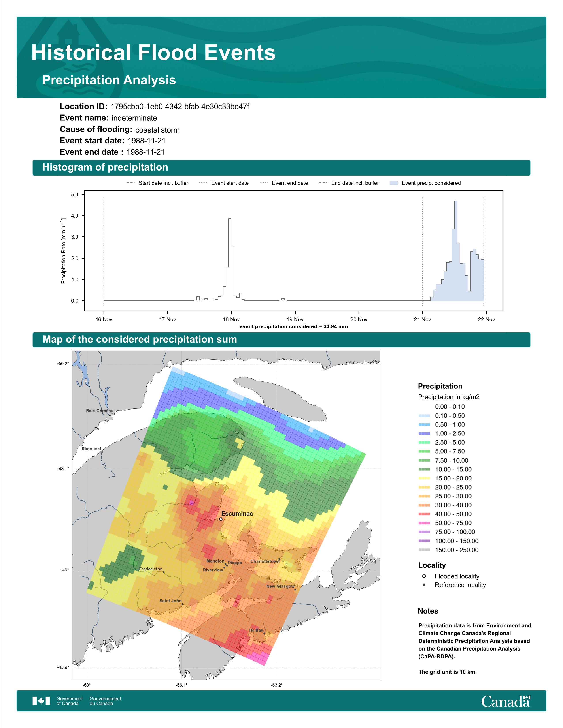
Task: Click the Canada wordmark logo
Action: 506,701
